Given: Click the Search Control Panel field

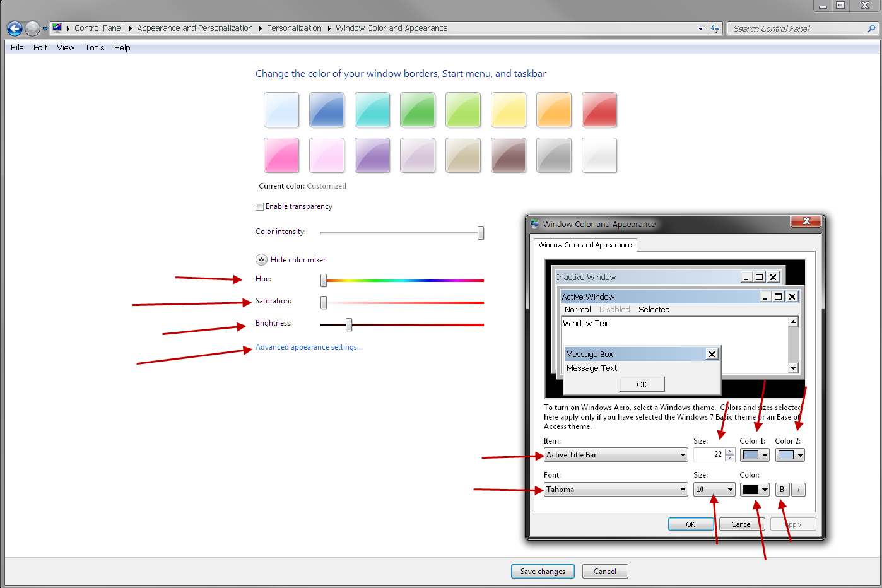Looking at the screenshot, I should 798,28.
